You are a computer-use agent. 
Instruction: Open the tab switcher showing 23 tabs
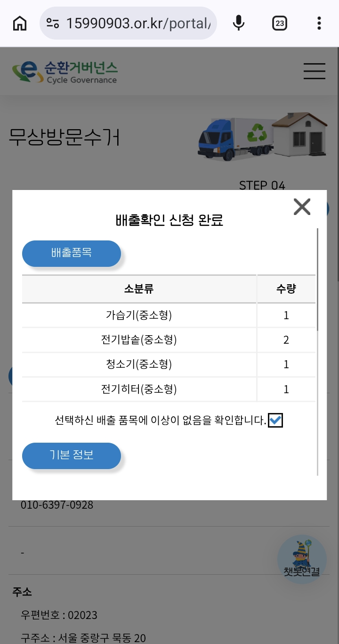click(280, 23)
